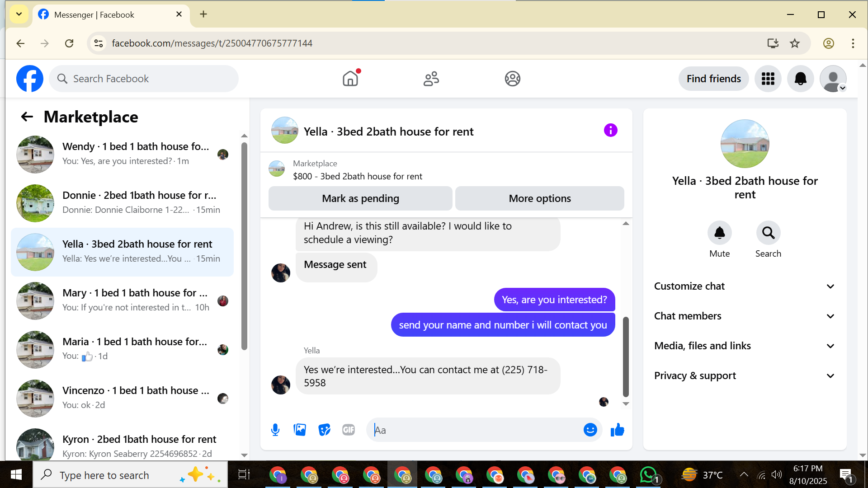
Task: Send a thumbs-up like
Action: click(617, 430)
